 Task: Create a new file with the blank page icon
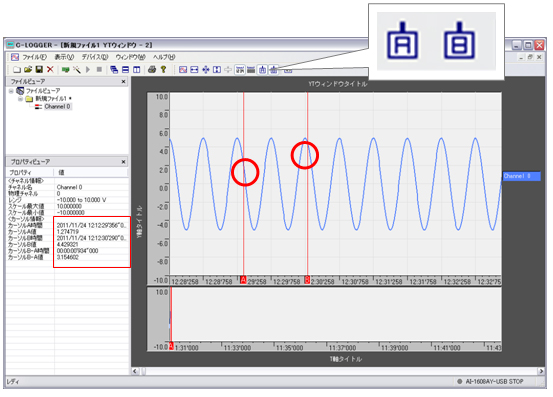pyautogui.click(x=17, y=70)
